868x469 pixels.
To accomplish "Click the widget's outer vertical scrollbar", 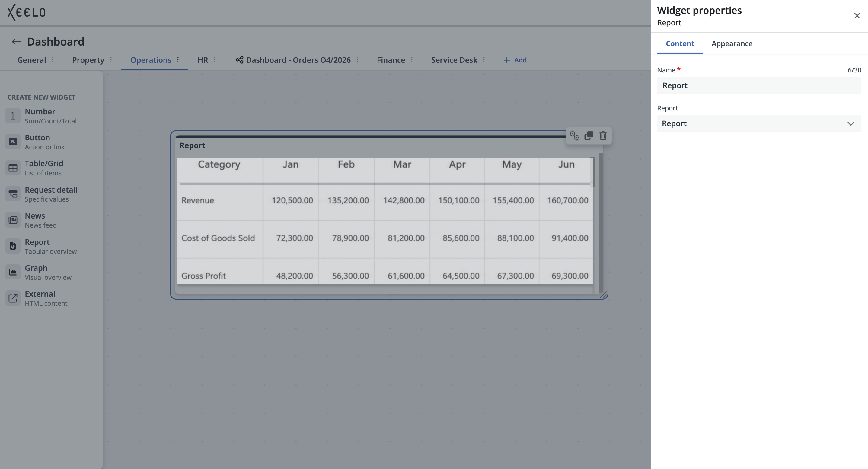I will tap(601, 223).
